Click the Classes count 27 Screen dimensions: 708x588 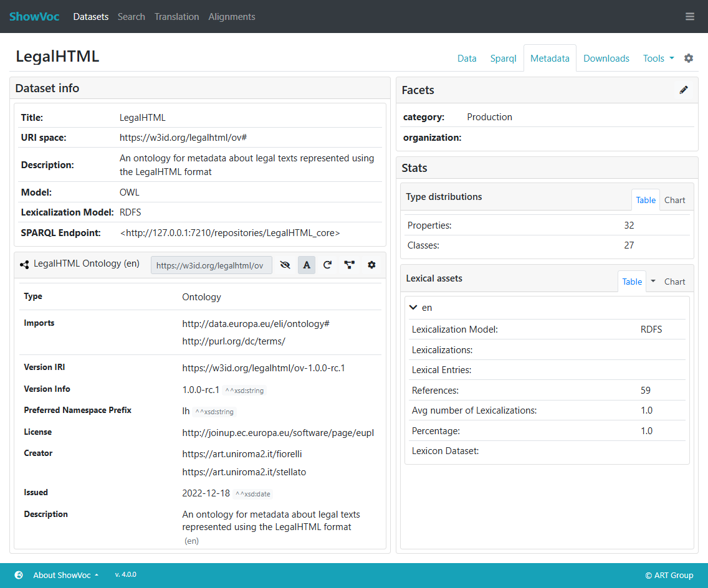629,245
